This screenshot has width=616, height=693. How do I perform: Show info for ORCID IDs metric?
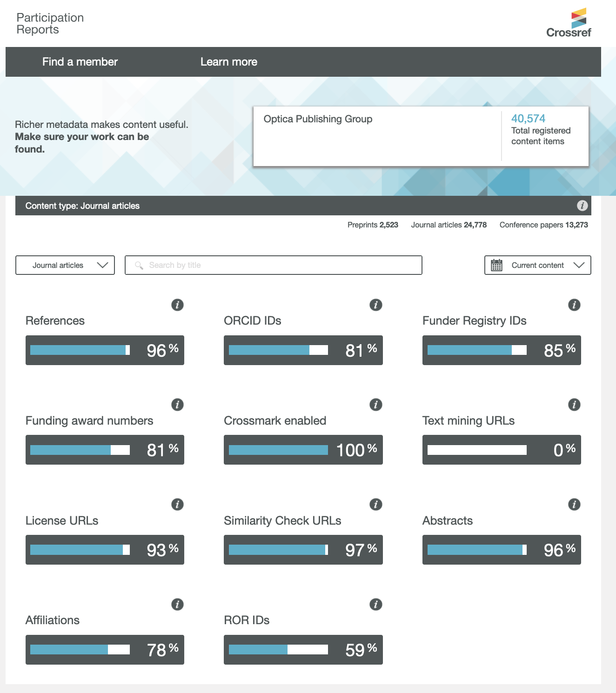coord(376,305)
